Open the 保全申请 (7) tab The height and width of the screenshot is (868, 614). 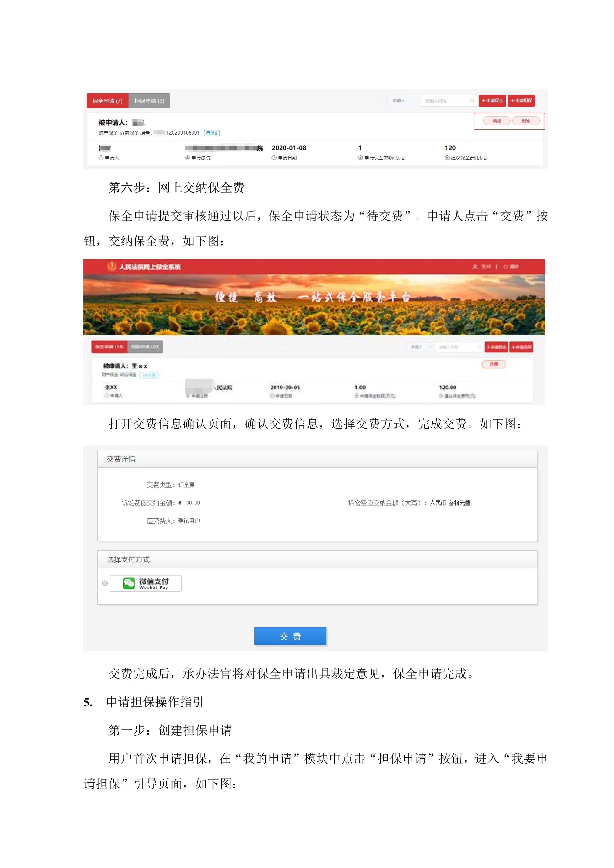(x=107, y=101)
